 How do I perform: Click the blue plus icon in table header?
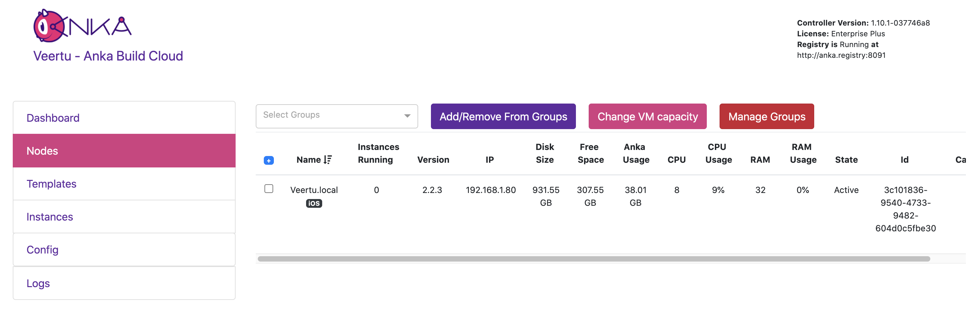pyautogui.click(x=269, y=161)
